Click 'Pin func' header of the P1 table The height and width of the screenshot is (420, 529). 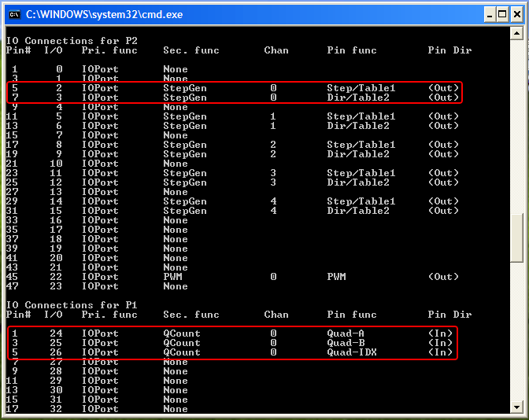pos(352,315)
